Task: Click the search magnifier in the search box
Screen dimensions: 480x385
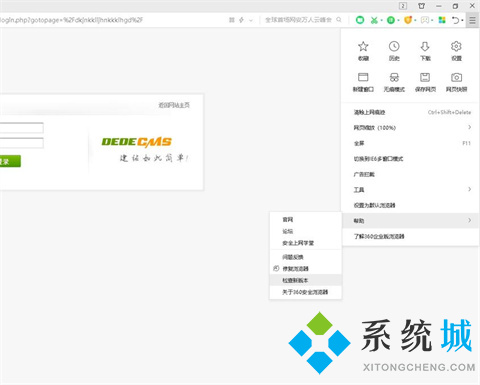Action: coord(339,20)
